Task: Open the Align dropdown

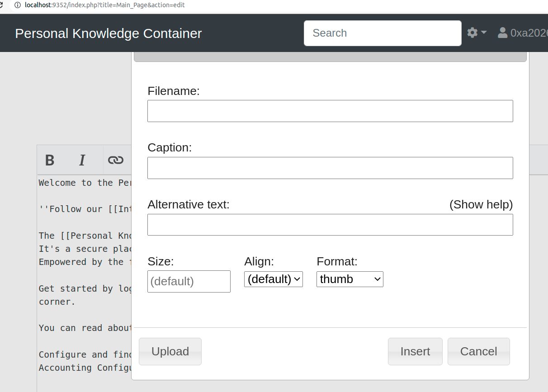Action: coord(274,279)
